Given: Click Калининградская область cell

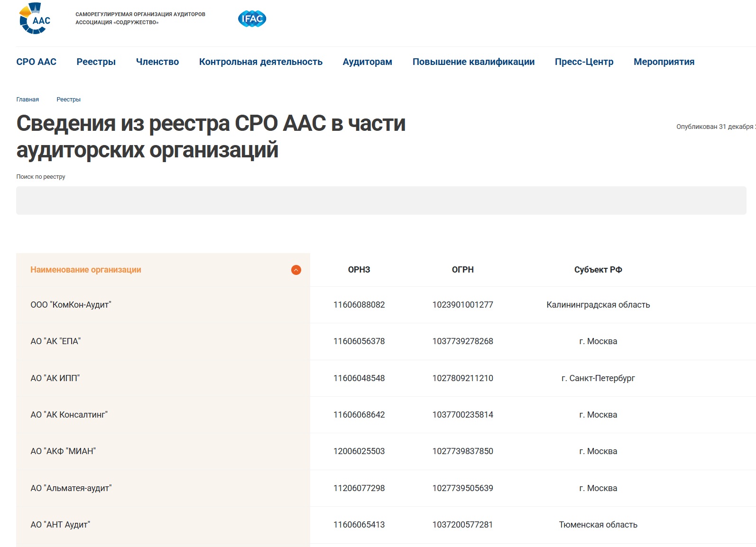Looking at the screenshot, I should coord(598,305).
